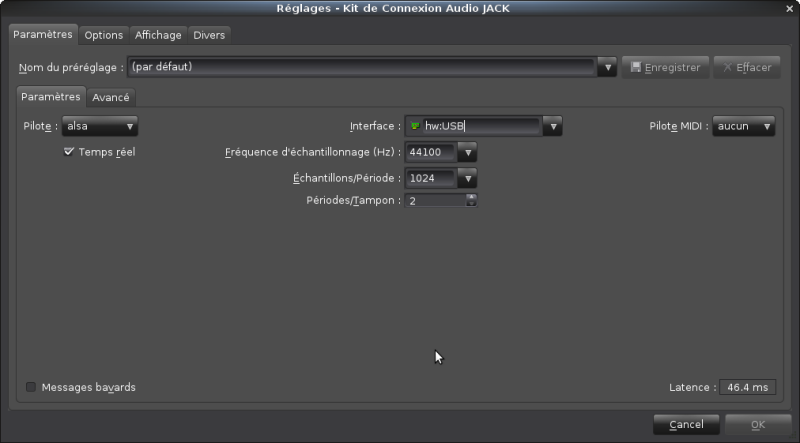Click the Interface label
This screenshot has height=443, width=800.
pyautogui.click(x=375, y=126)
